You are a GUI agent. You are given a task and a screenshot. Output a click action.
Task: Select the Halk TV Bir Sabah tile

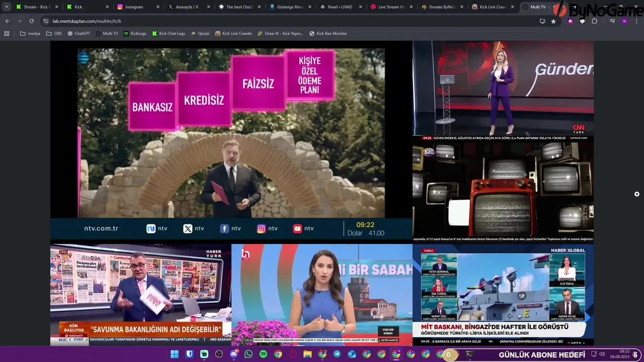pos(322,295)
